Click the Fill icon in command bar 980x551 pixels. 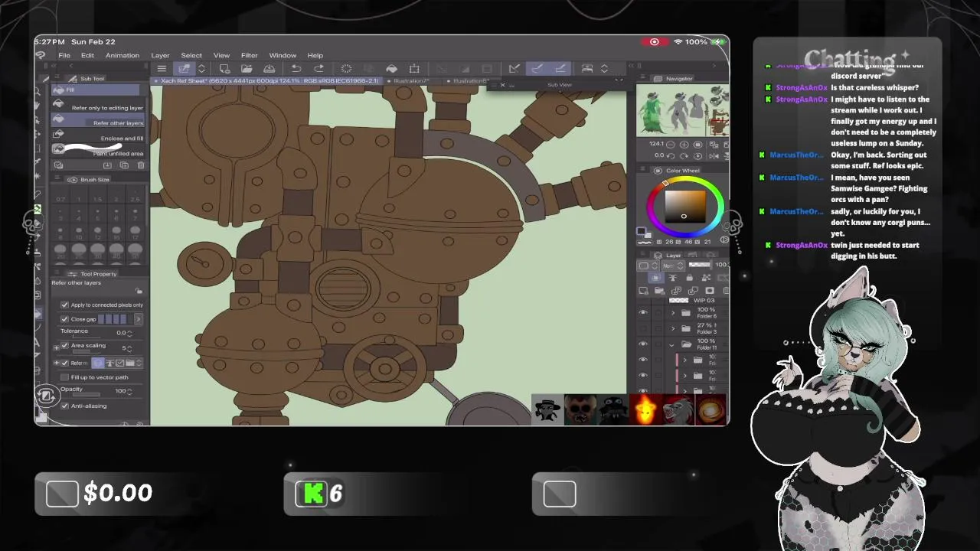click(x=391, y=69)
